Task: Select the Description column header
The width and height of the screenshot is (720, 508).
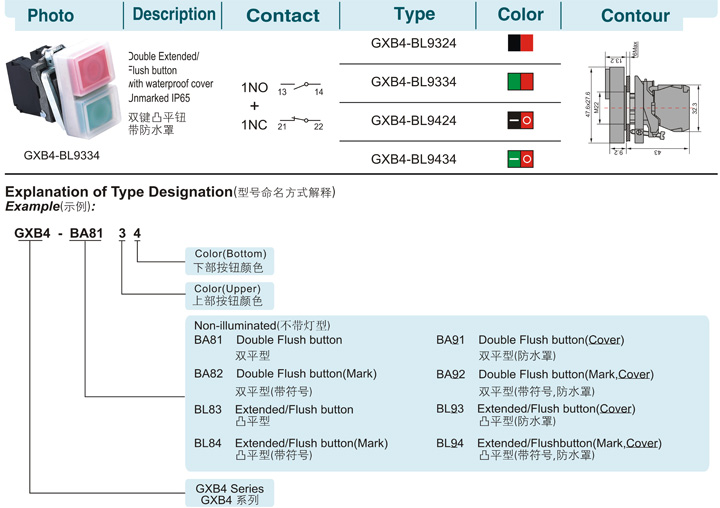Action: [174, 14]
